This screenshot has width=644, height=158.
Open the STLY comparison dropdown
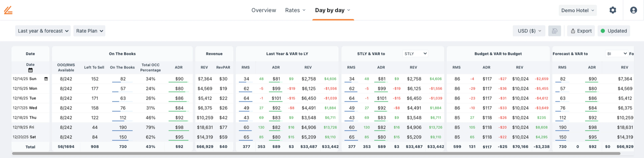pos(415,54)
